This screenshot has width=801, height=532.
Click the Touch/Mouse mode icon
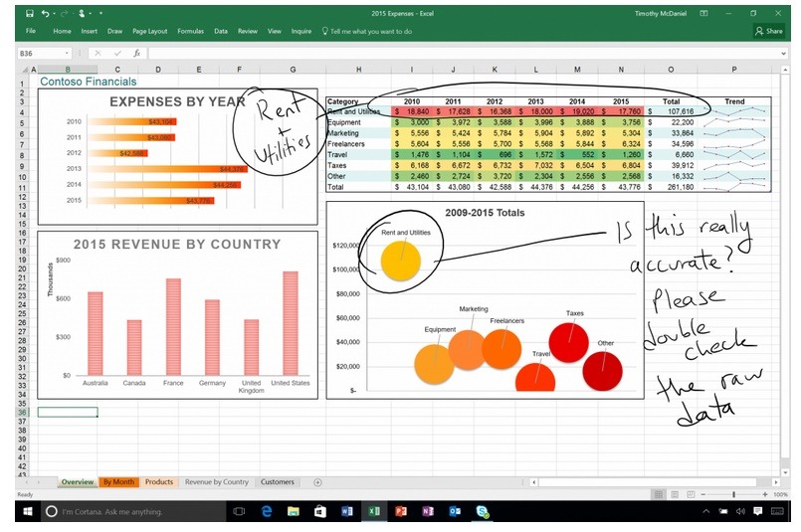82,13
